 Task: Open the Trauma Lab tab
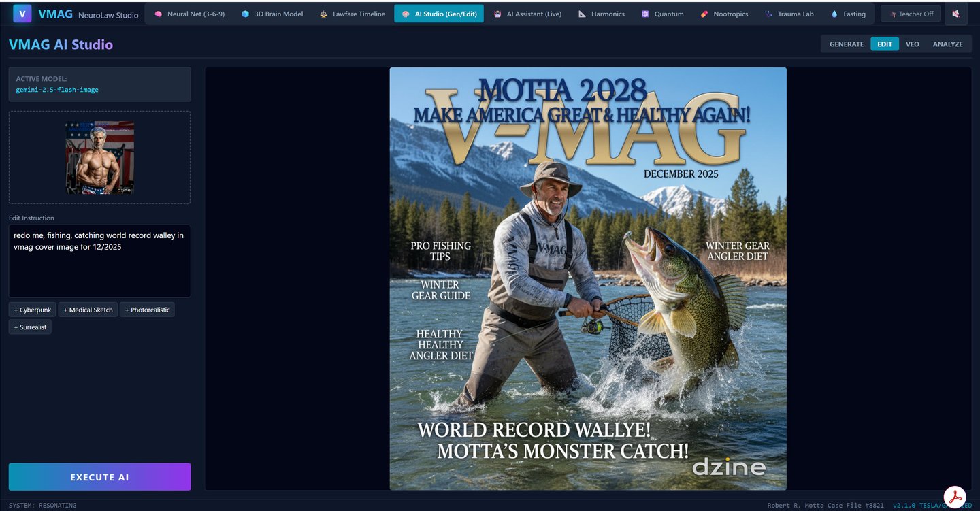pos(789,14)
